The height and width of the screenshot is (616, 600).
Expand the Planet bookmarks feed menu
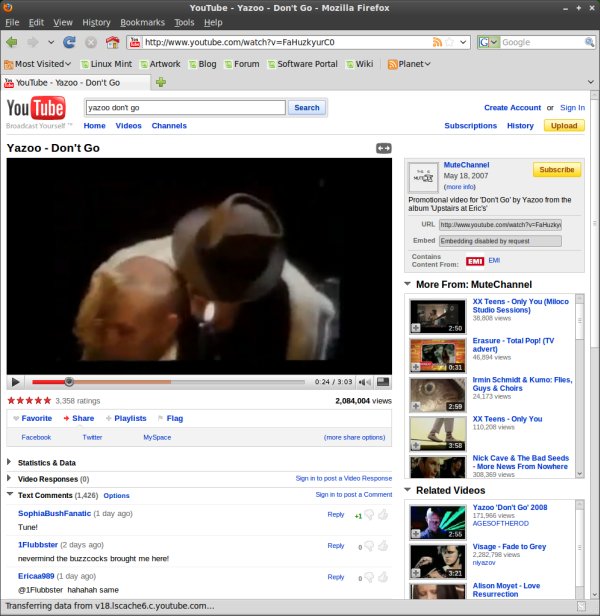(x=409, y=64)
